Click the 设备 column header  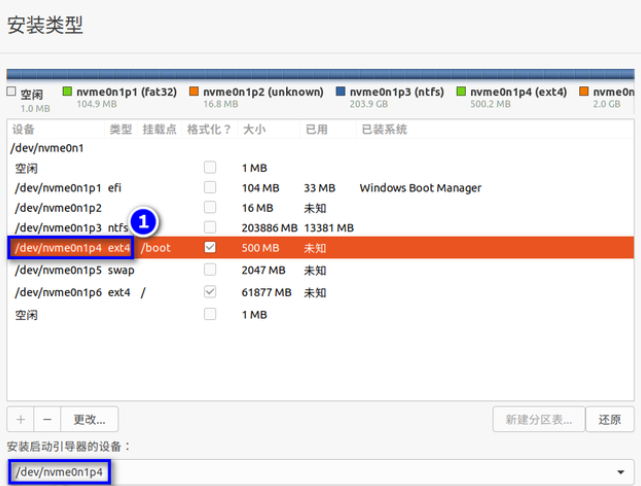point(23,129)
